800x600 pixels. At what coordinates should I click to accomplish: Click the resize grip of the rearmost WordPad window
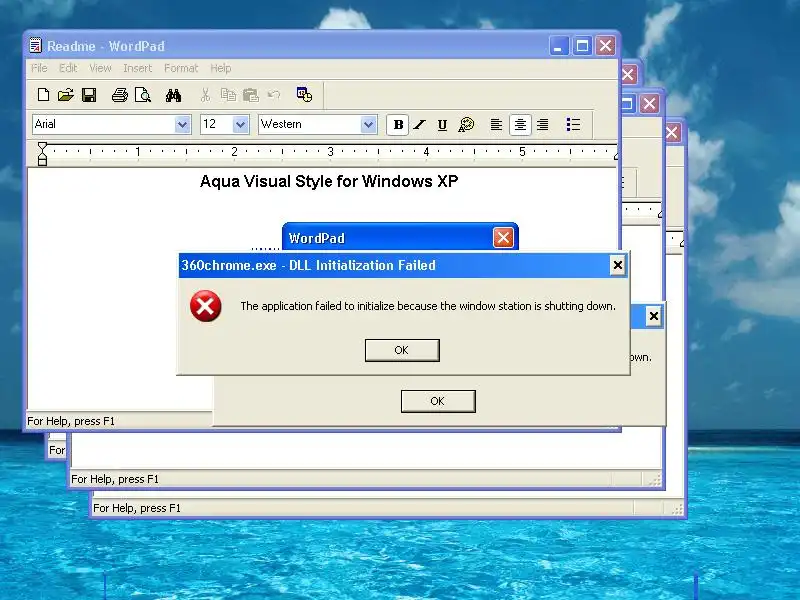(678, 509)
